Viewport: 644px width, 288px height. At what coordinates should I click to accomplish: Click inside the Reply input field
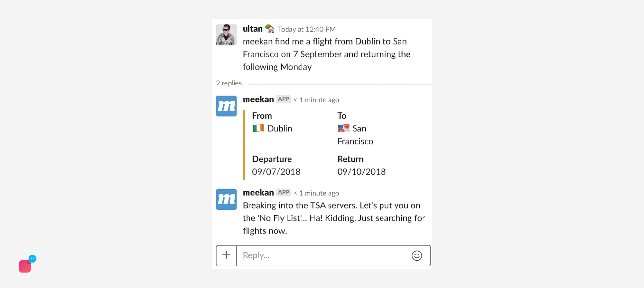(x=325, y=256)
